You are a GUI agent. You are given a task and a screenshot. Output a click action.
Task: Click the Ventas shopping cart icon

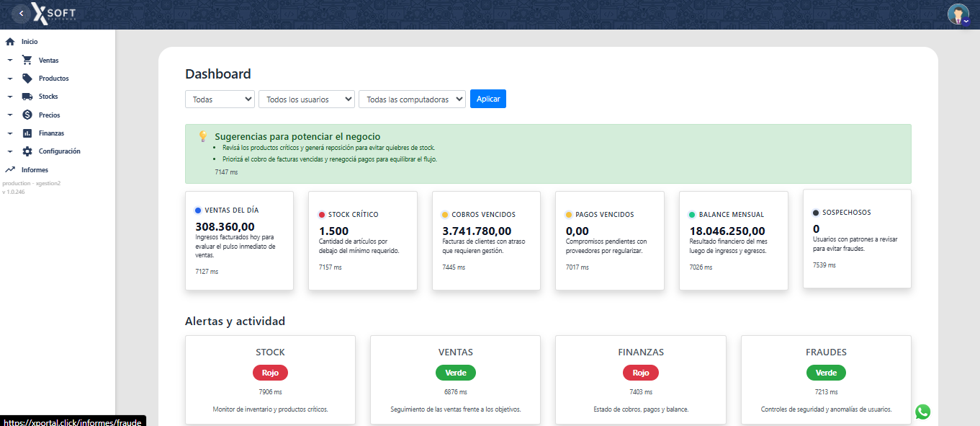tap(27, 60)
